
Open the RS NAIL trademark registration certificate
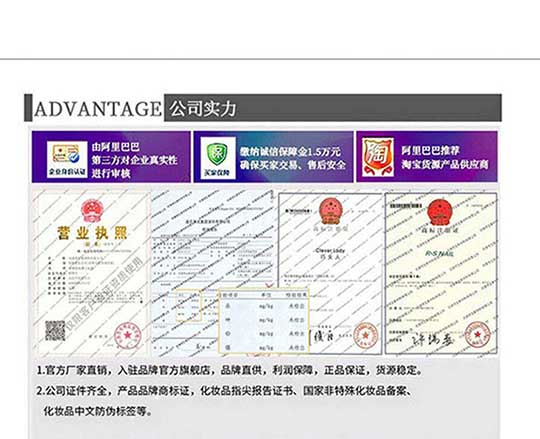click(x=441, y=274)
